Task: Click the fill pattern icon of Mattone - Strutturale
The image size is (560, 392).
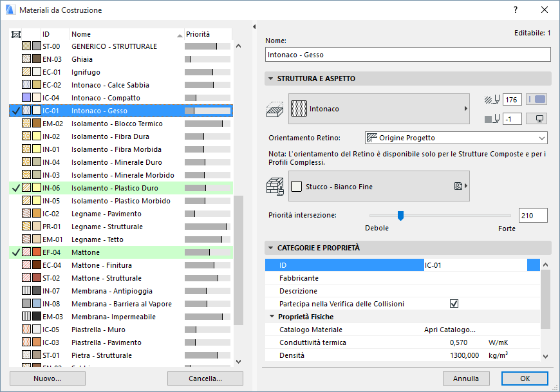Action: coord(26,278)
